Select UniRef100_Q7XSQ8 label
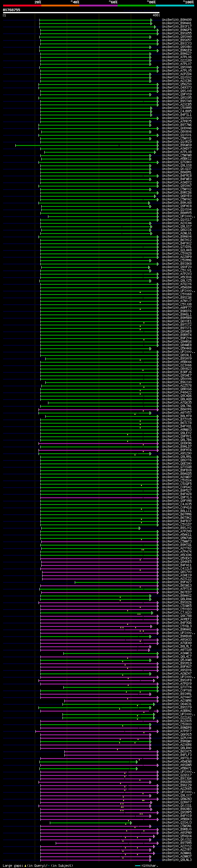The width and height of the screenshot is (197, 868). point(177,467)
